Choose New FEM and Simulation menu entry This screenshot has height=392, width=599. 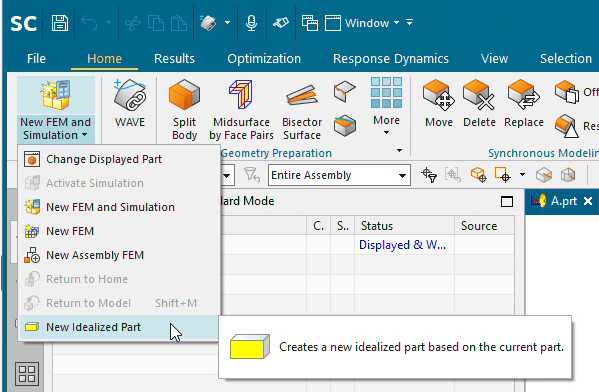click(119, 207)
